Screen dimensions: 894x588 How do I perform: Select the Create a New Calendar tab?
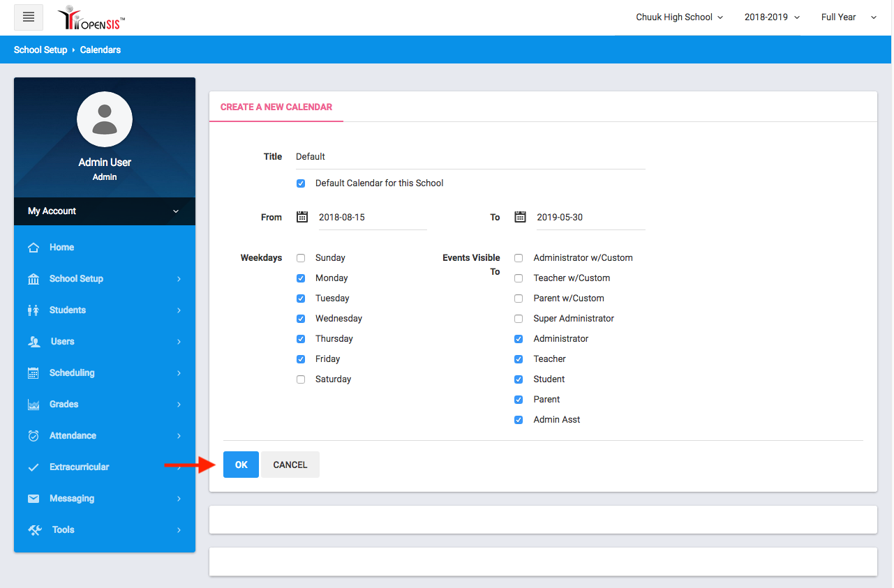pyautogui.click(x=276, y=107)
